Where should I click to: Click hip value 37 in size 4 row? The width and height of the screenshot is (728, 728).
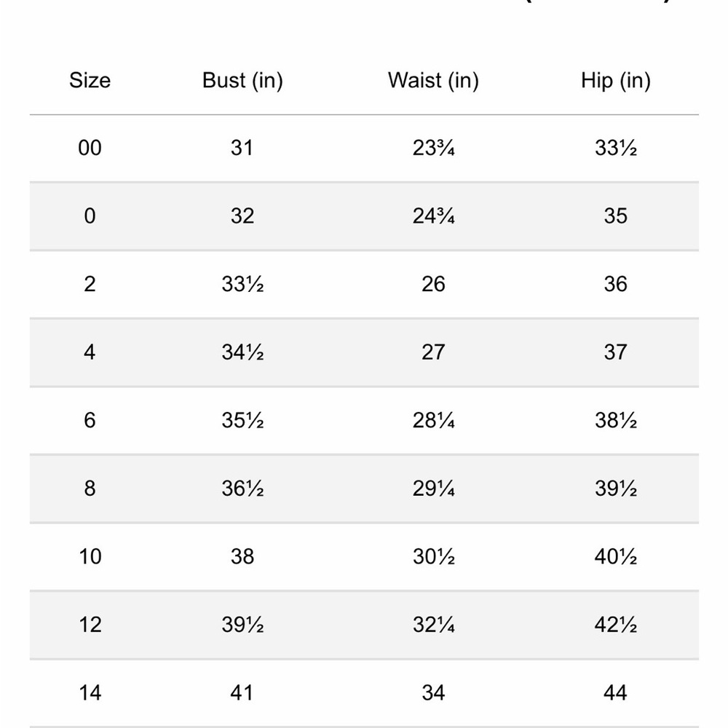(616, 352)
